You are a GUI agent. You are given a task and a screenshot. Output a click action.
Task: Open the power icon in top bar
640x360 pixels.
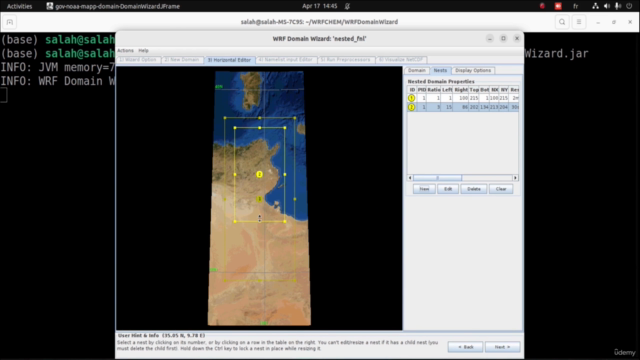point(629,6)
